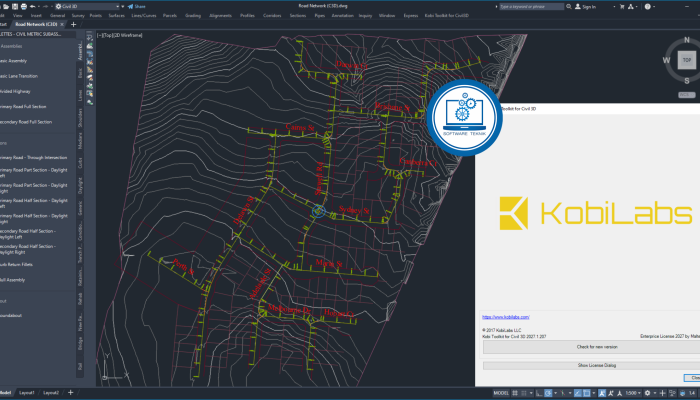Click the Autodesk App Store icon beside the cart
This screenshot has height=400, width=700.
[630, 6]
